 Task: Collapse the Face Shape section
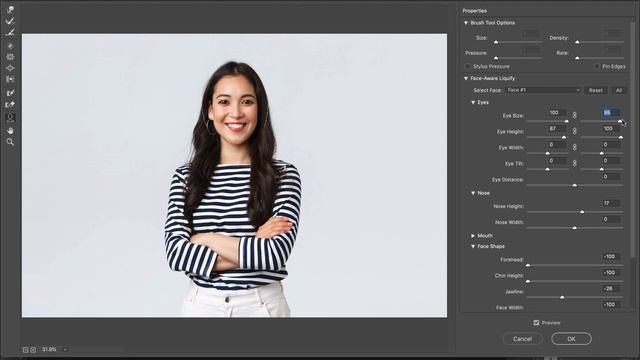point(473,247)
